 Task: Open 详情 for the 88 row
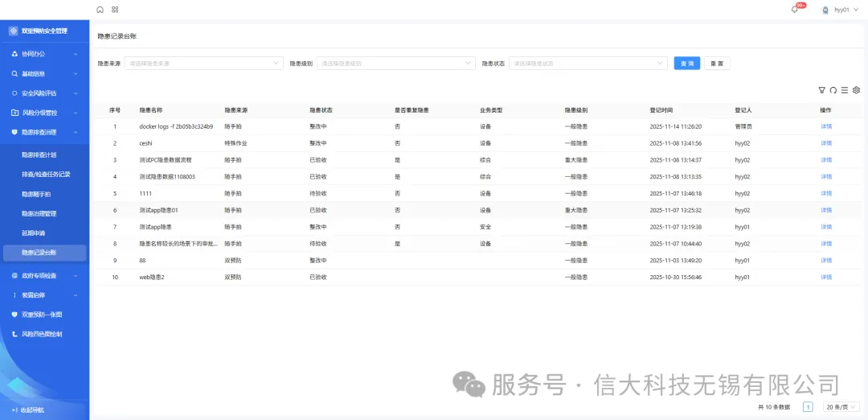tap(826, 261)
